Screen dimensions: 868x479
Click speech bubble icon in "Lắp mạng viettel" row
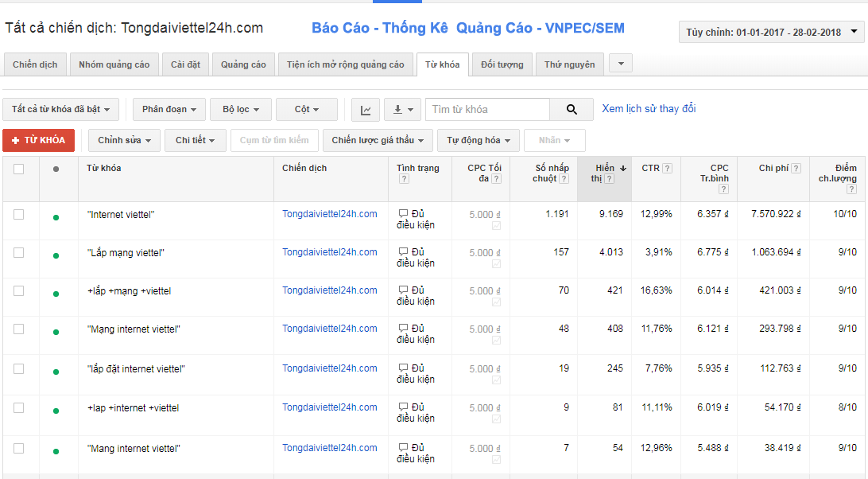(403, 252)
